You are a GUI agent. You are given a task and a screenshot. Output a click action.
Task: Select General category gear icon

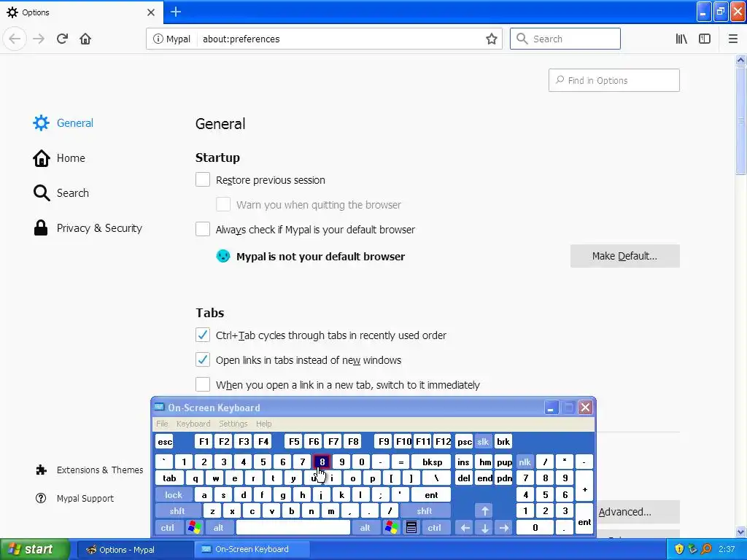[x=41, y=122]
